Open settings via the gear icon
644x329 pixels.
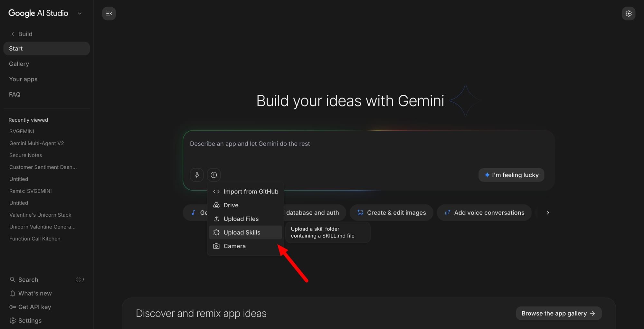pyautogui.click(x=629, y=13)
